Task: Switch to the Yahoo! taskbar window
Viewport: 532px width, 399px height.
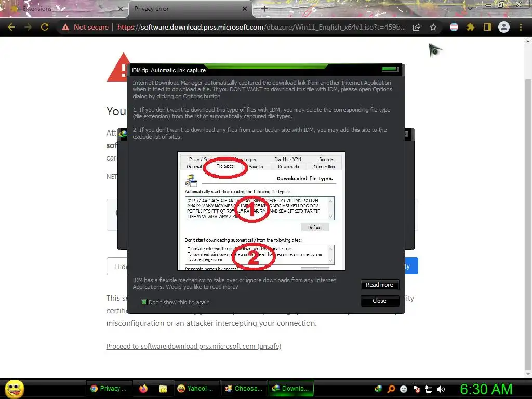Action: click(195, 389)
